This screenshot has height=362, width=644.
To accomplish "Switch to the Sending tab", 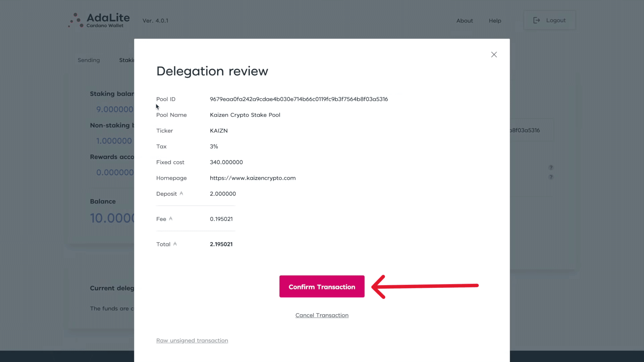I will (89, 60).
